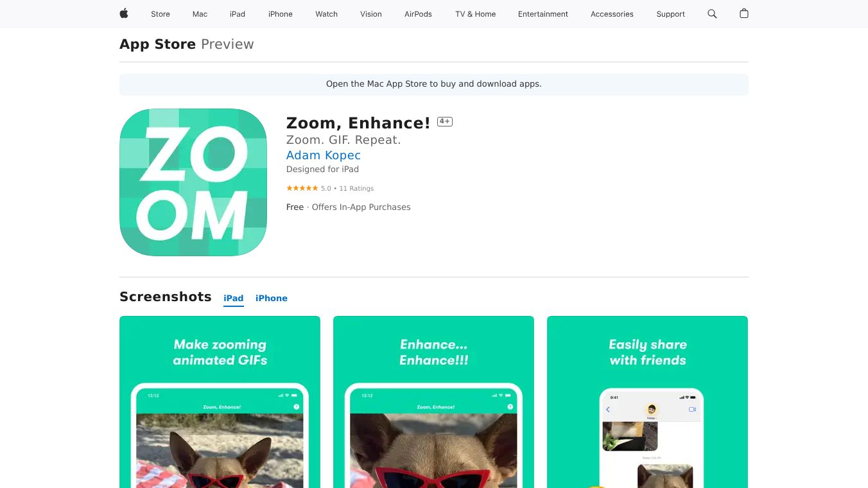This screenshot has width=868, height=488.
Task: Click the five-star rating icons
Action: (x=302, y=188)
